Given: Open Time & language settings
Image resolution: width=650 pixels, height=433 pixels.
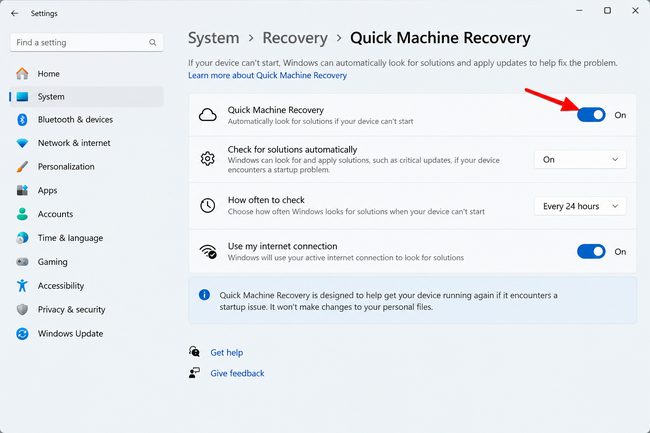Looking at the screenshot, I should (87, 238).
